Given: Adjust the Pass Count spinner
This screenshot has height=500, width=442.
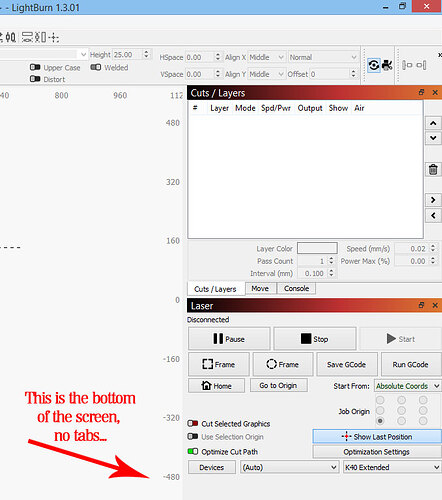Looking at the screenshot, I should pyautogui.click(x=331, y=261).
